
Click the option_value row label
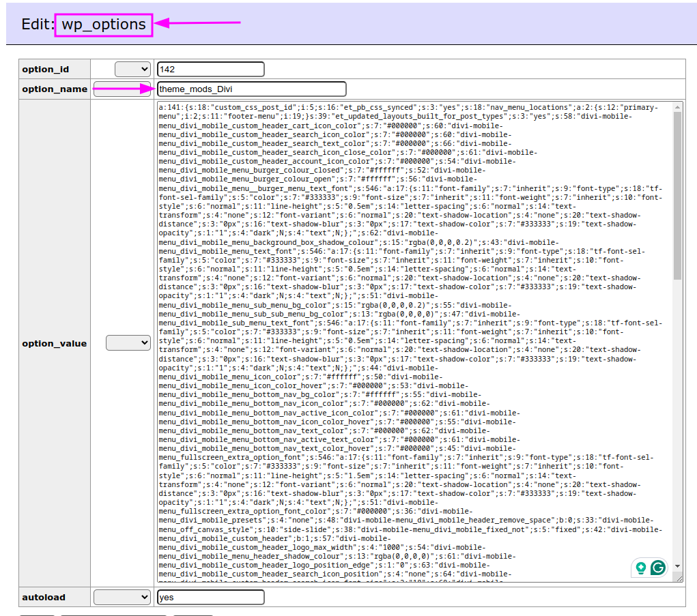[x=54, y=343]
